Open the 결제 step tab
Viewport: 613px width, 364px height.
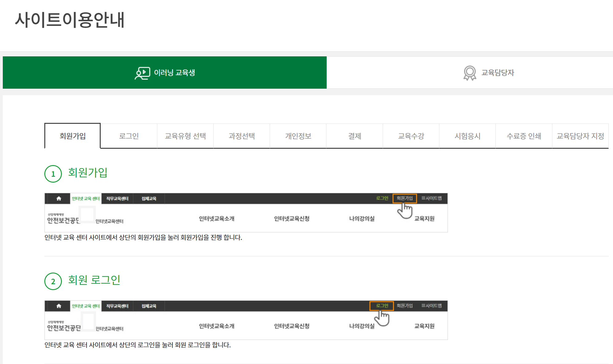(x=354, y=136)
